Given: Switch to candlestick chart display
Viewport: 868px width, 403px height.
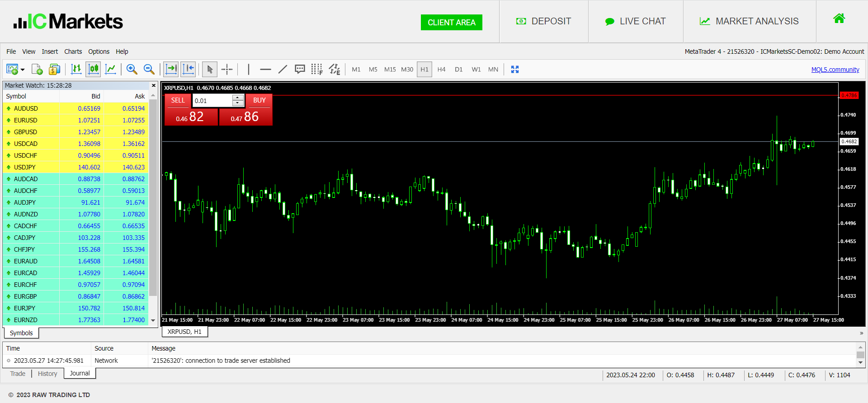Looking at the screenshot, I should (93, 69).
